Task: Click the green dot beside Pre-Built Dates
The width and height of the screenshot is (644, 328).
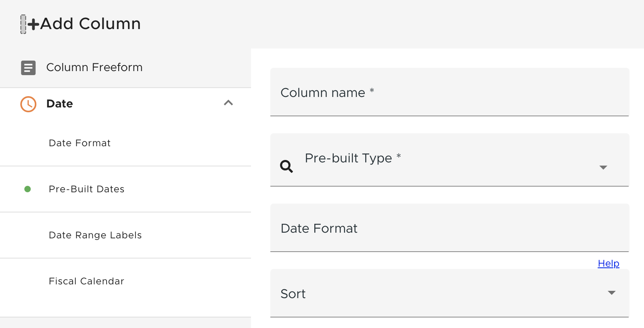Action: click(27, 189)
